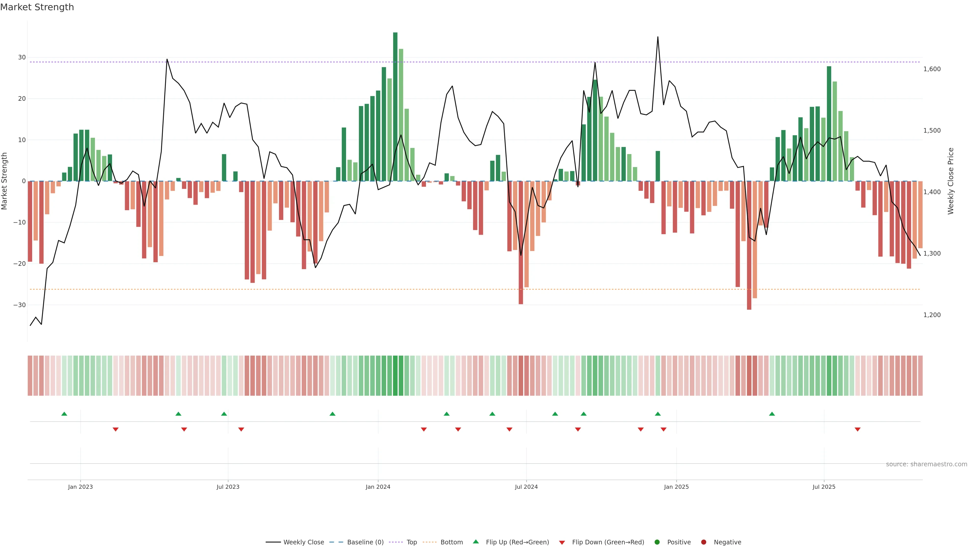Viewport: 980px width, 551px height.
Task: Click the Jan 2024 x-axis label
Action: 378,487
